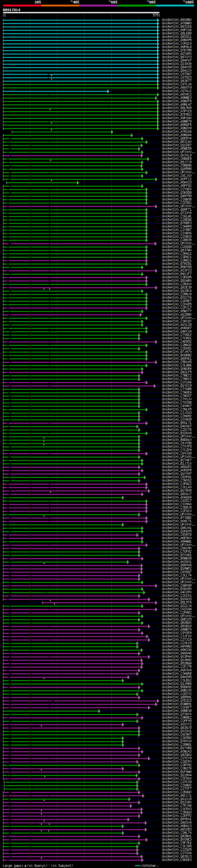Click the =100char. scale legend
The width and height of the screenshot is (197, 868).
[146, 866]
